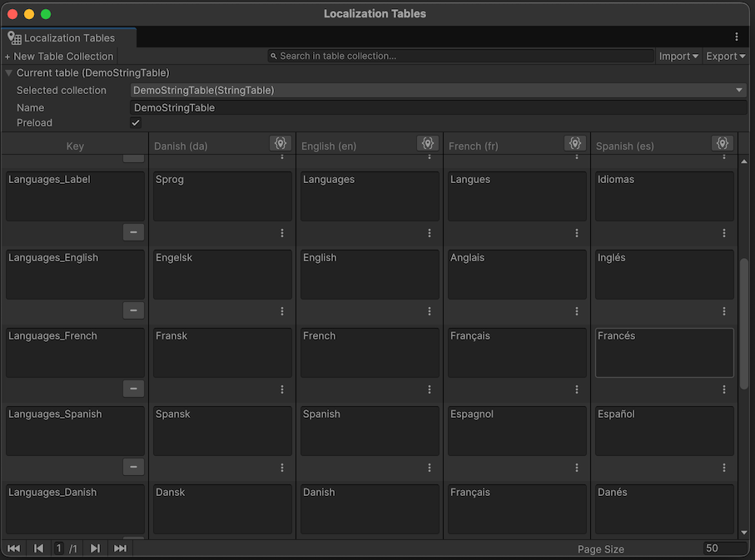Viewport: 755px width, 560px height.
Task: Click the table grid icon on the Localization Tables tab
Action: click(13, 37)
